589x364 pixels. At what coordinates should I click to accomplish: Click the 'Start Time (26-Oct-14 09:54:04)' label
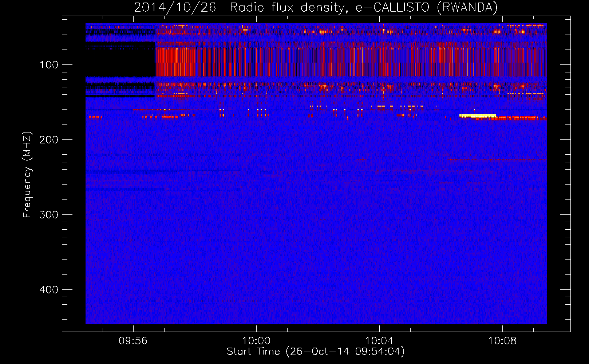coord(316,352)
